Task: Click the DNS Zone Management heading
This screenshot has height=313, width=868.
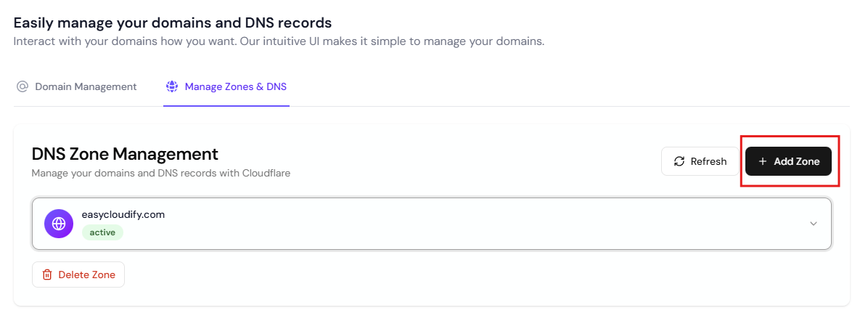Action: pyautogui.click(x=125, y=154)
